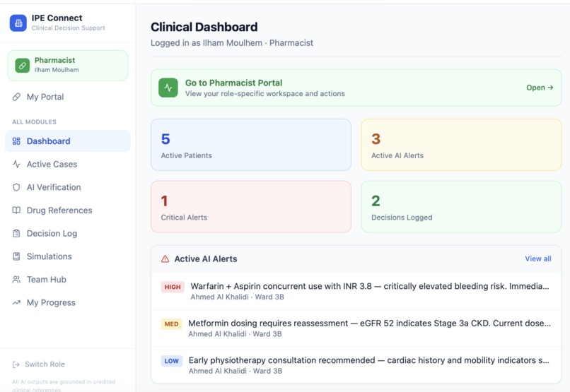Image resolution: width=570 pixels, height=392 pixels.
Task: Open Simulations module
Action: point(68,256)
